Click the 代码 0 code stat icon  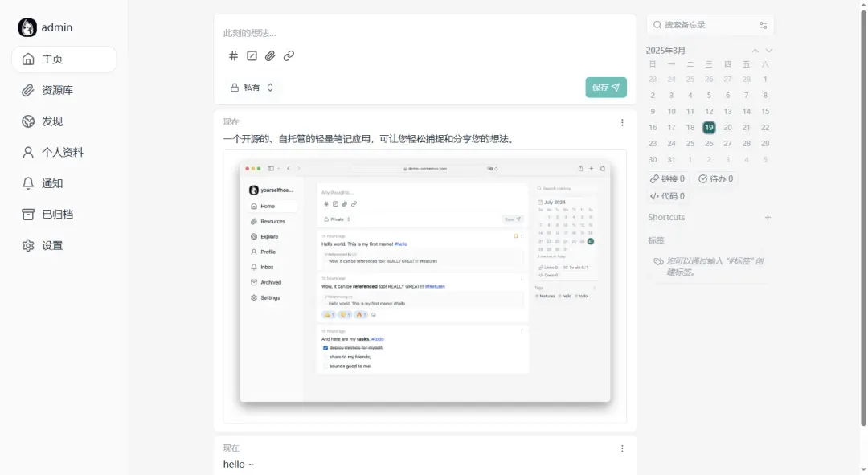tap(654, 195)
